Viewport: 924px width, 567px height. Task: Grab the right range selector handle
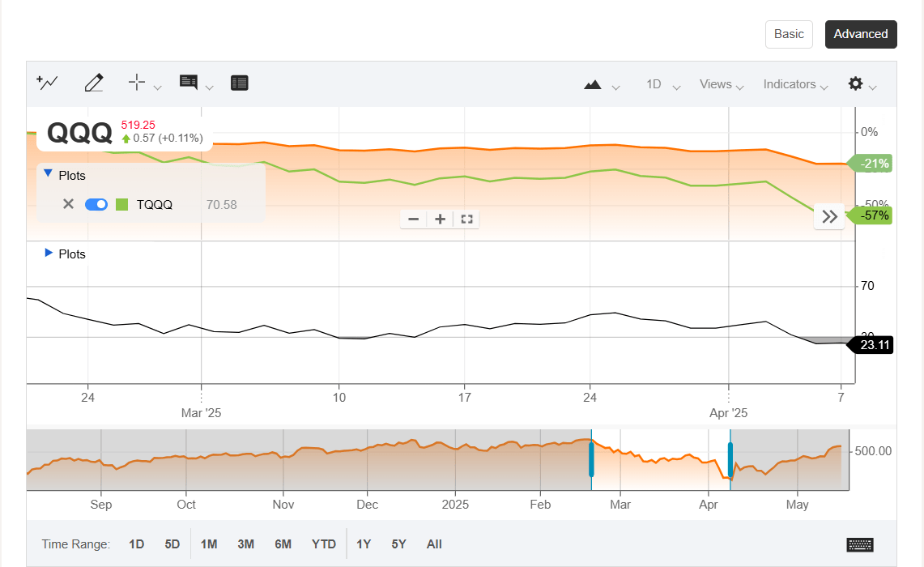(730, 460)
